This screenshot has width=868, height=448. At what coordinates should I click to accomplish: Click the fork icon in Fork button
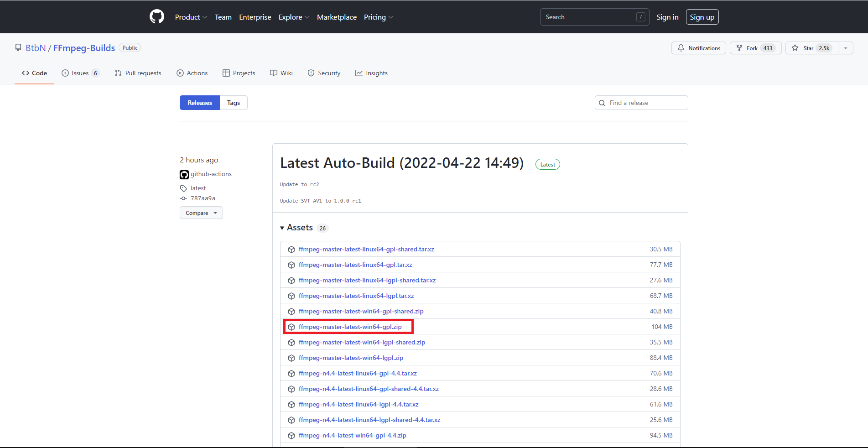[739, 48]
